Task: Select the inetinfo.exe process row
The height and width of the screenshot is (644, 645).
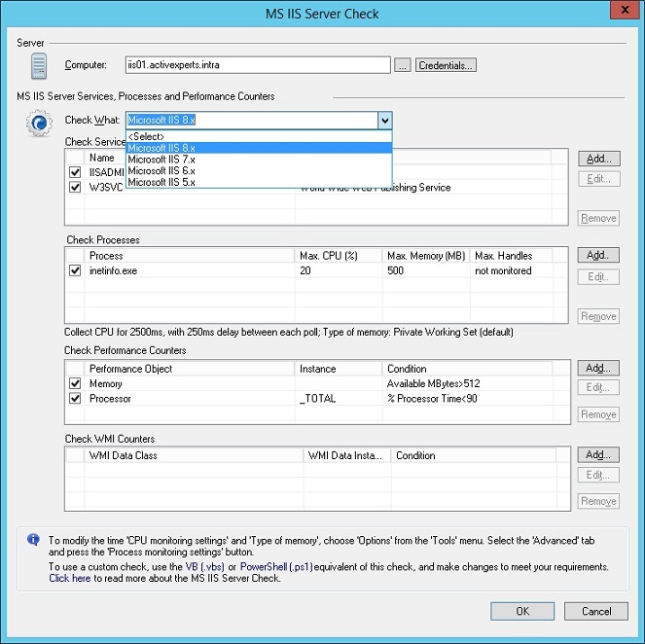Action: tap(316, 270)
